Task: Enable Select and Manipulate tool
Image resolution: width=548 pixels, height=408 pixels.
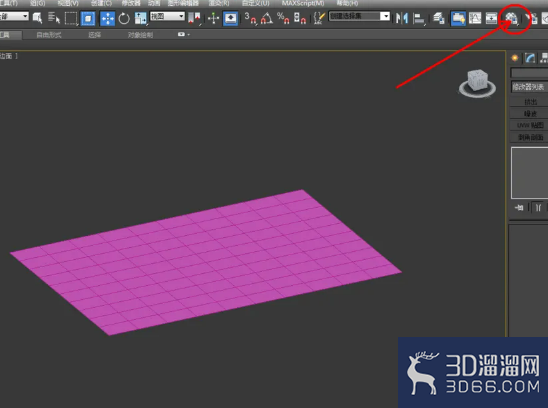Action: pyautogui.click(x=213, y=18)
